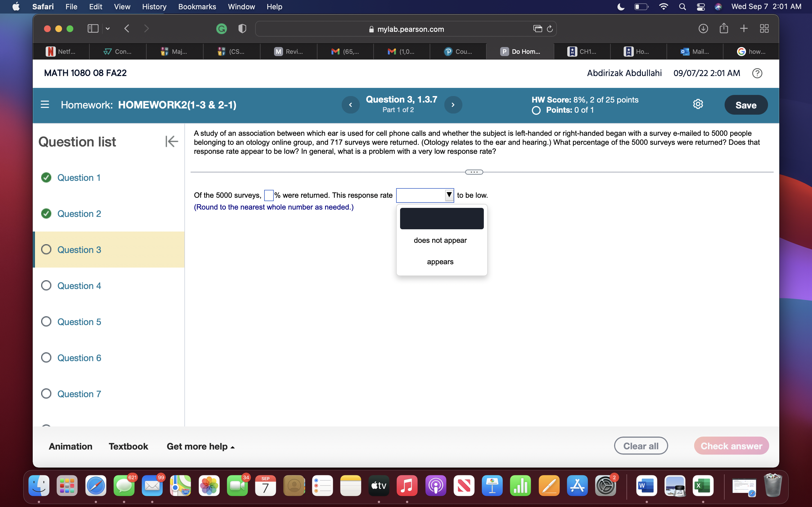The image size is (812, 507).
Task: Click the Clear all button
Action: click(x=641, y=445)
